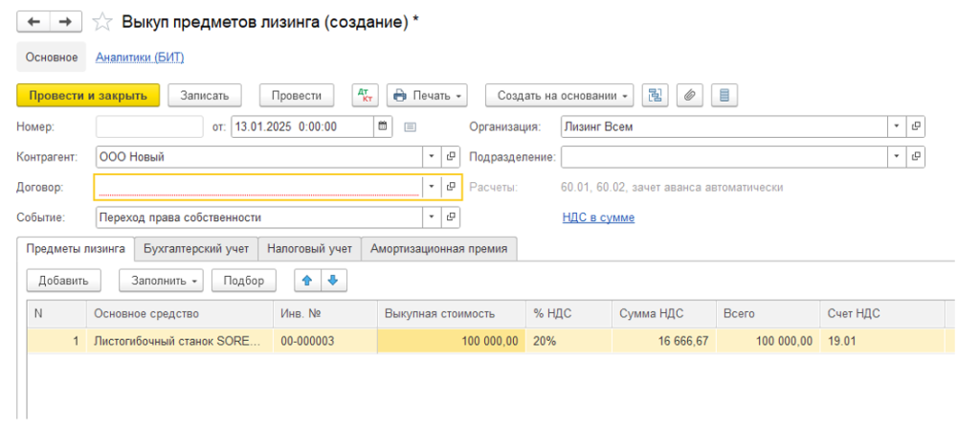Move row down with blue arrow
980x432 pixels.
(x=332, y=281)
